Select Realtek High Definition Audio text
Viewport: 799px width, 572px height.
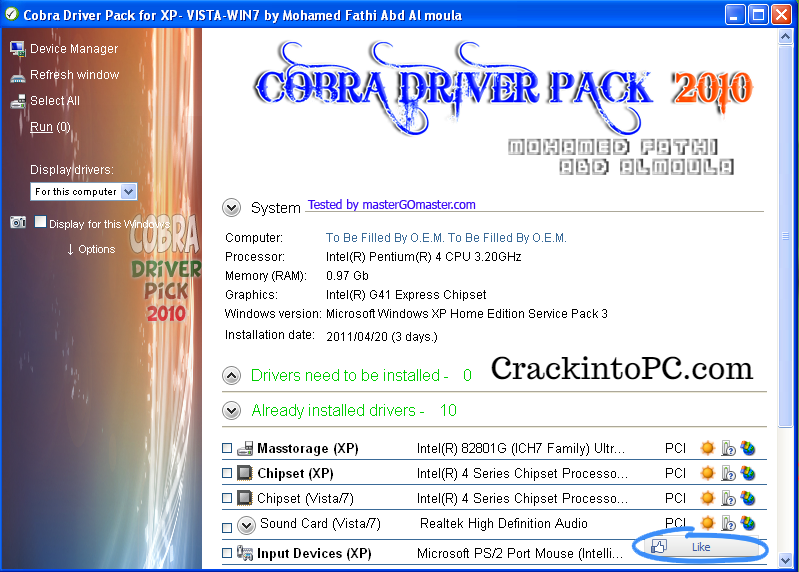[503, 524]
